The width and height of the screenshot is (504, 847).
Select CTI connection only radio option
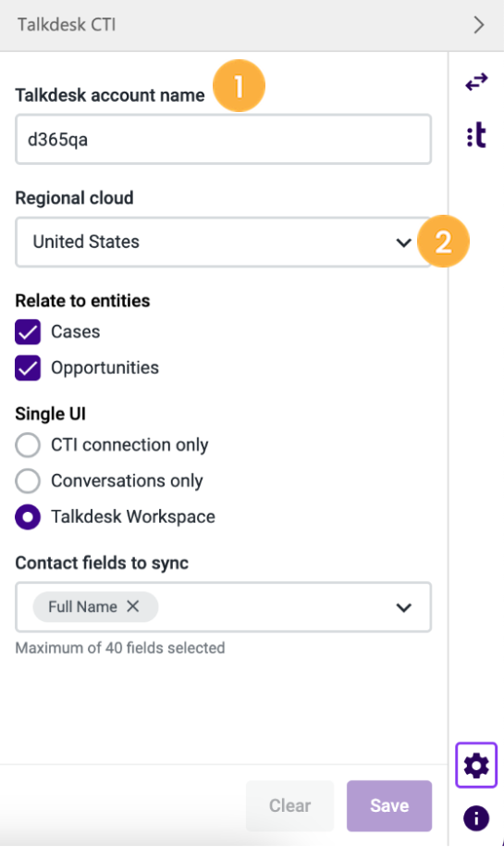pos(28,445)
